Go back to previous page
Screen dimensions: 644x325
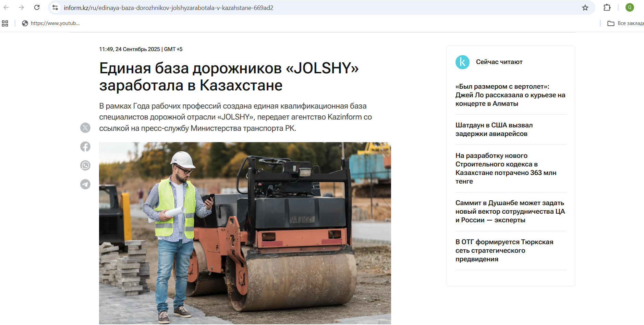pyautogui.click(x=6, y=8)
